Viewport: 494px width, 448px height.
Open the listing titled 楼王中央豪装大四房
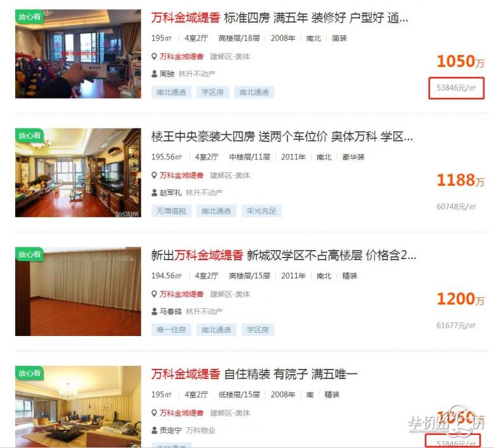[282, 137]
